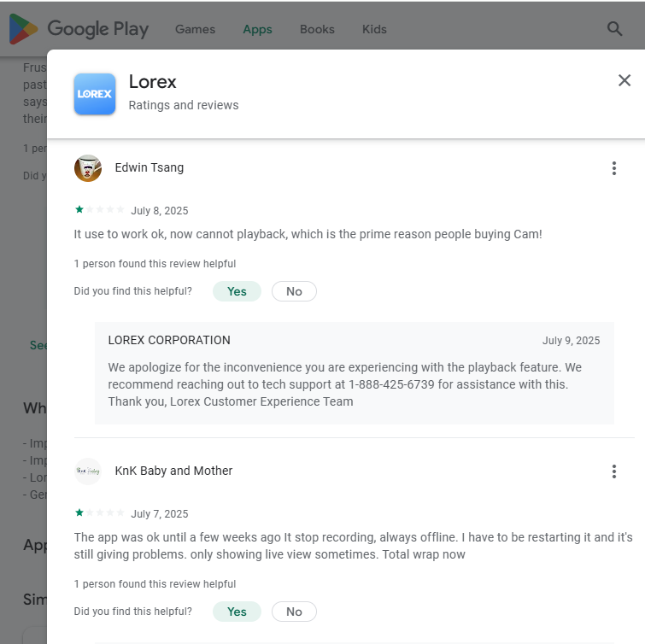Screen dimensions: 645x644
Task: Click KnK Baby and Mother's avatar
Action: (88, 471)
